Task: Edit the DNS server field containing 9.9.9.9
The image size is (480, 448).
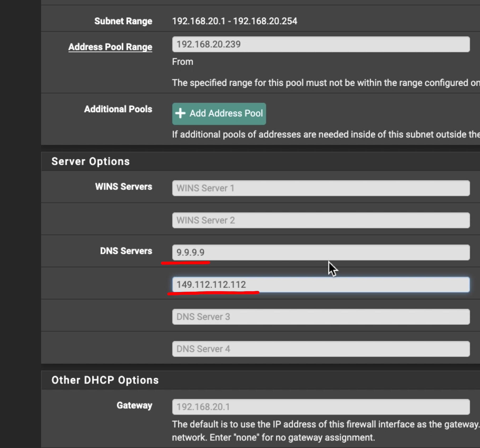Action: pyautogui.click(x=321, y=252)
